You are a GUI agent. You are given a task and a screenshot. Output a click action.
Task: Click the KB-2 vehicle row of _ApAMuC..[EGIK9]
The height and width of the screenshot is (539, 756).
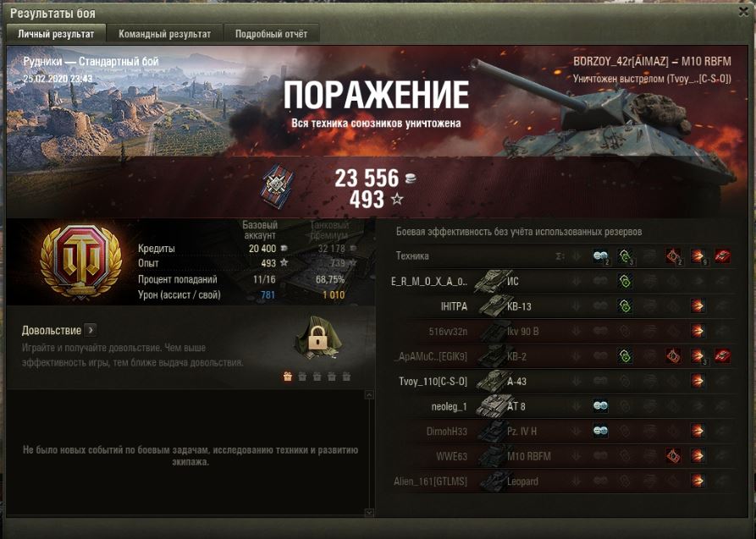click(564, 356)
